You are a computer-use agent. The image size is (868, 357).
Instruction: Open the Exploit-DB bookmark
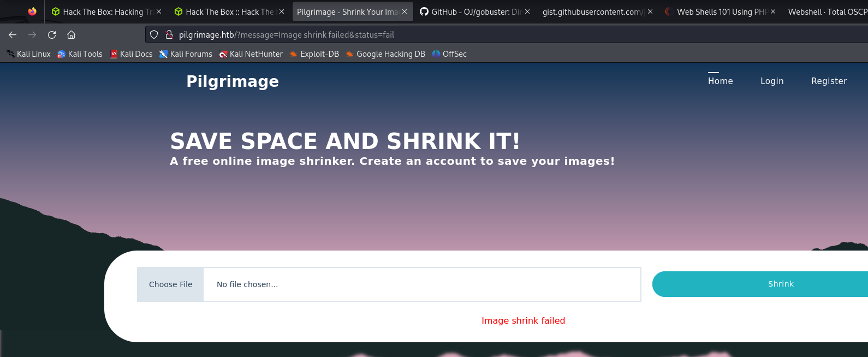[x=314, y=54]
